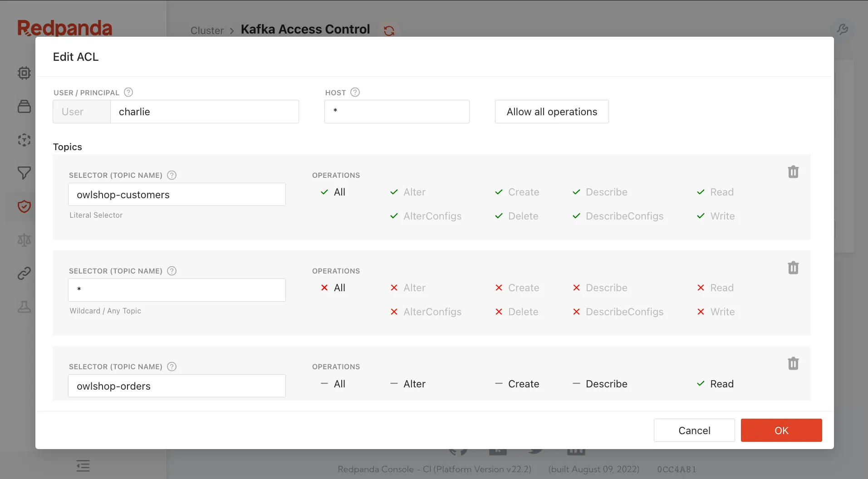Image resolution: width=868 pixels, height=479 pixels.
Task: Toggle All operations for wildcard topic
Action: click(333, 288)
